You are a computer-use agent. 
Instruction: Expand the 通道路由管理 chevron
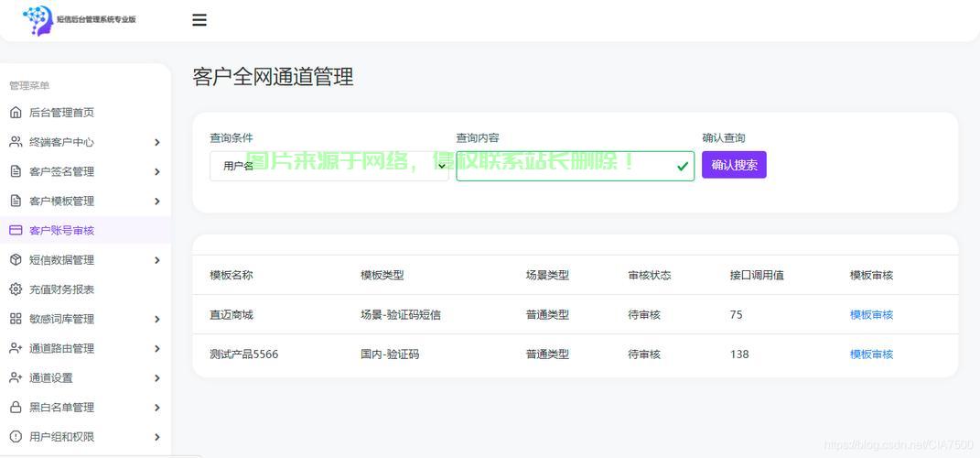[157, 348]
